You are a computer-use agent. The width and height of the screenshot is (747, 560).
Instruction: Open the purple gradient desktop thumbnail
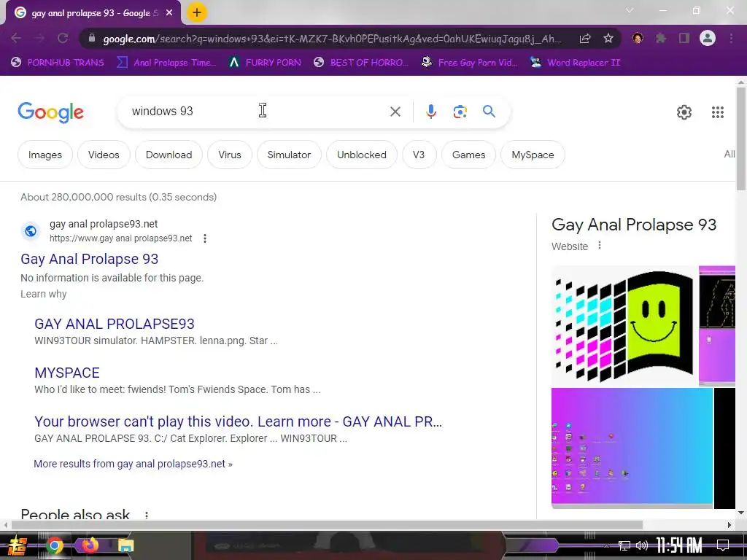632,448
